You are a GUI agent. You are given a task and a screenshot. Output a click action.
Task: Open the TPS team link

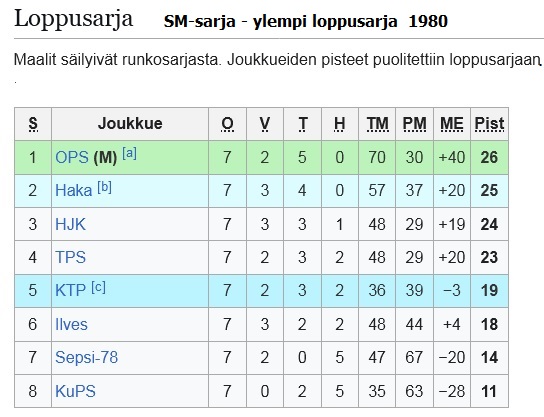tap(70, 257)
